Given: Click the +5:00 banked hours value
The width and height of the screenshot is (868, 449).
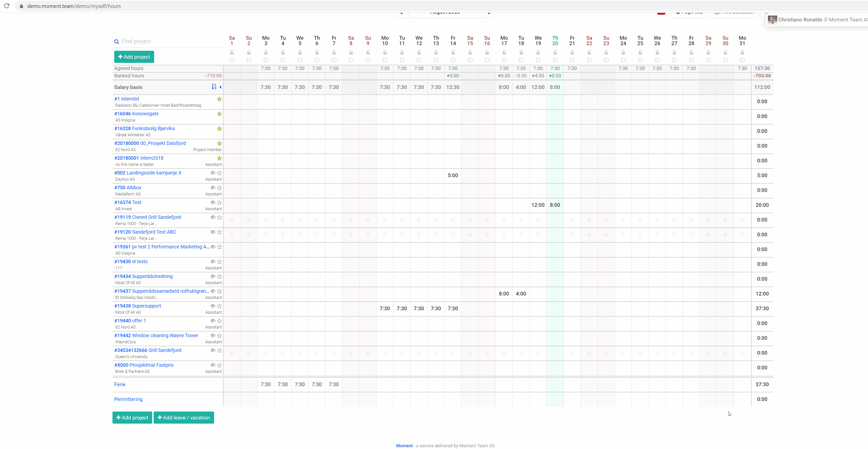Looking at the screenshot, I should click(x=453, y=76).
